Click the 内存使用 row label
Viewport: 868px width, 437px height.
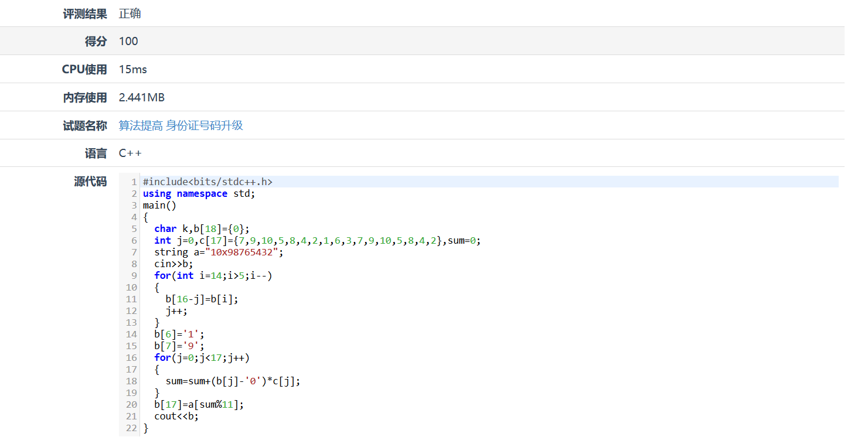tap(85, 97)
